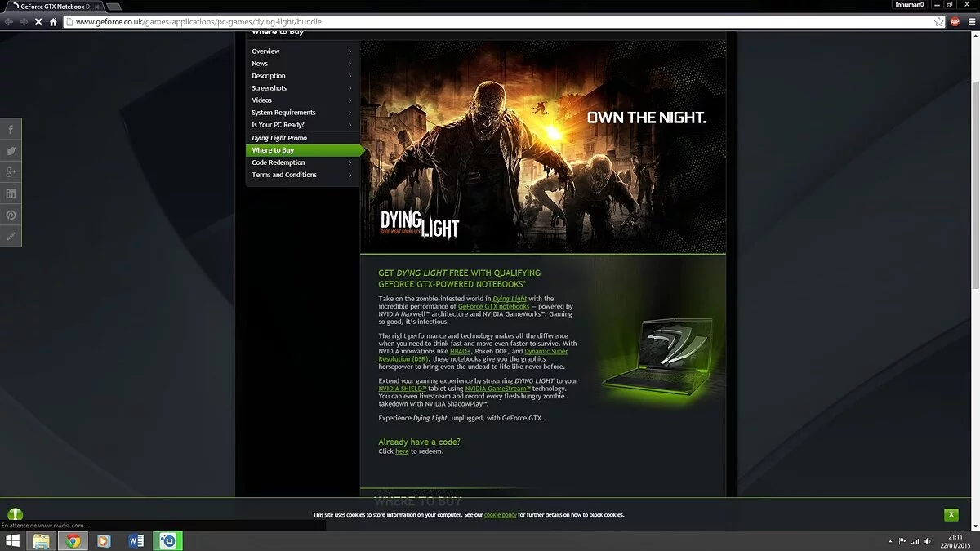
Task: Open the News menu item
Action: tap(302, 64)
